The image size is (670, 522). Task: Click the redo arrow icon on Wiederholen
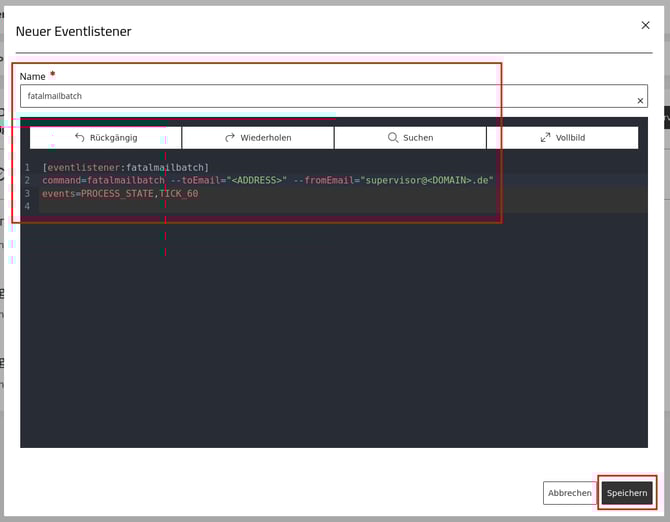coord(230,138)
